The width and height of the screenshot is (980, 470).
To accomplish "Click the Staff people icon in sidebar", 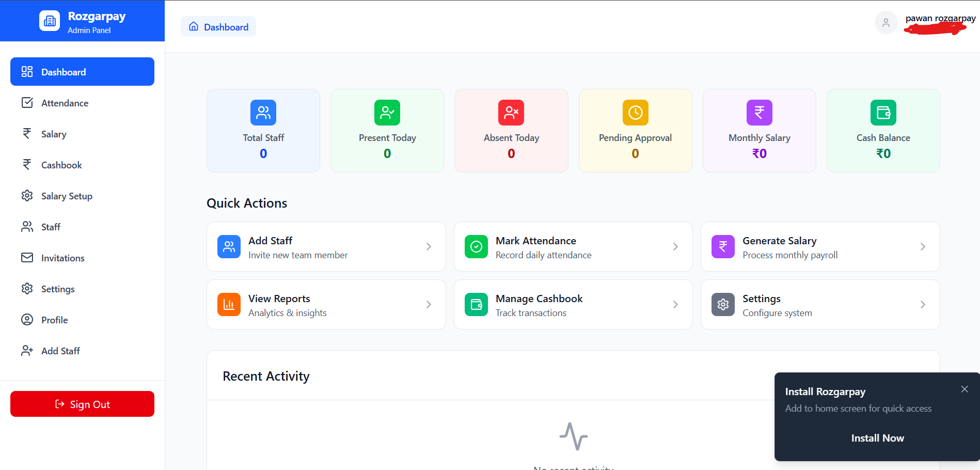I will [27, 227].
